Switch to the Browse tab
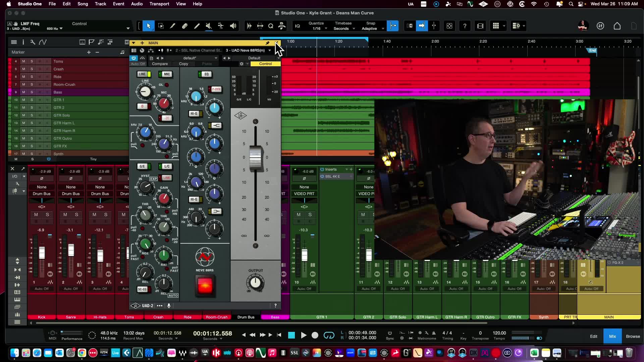Image resolution: width=644 pixels, height=362 pixels. [x=633, y=336]
